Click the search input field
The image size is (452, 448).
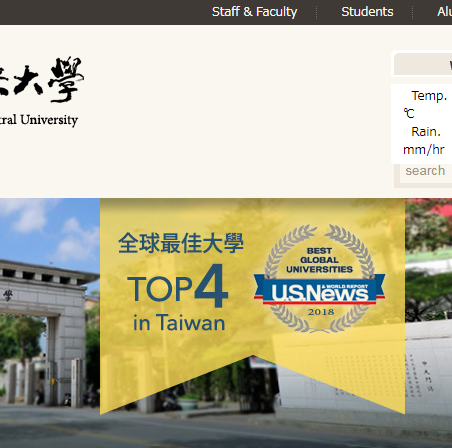pos(426,171)
